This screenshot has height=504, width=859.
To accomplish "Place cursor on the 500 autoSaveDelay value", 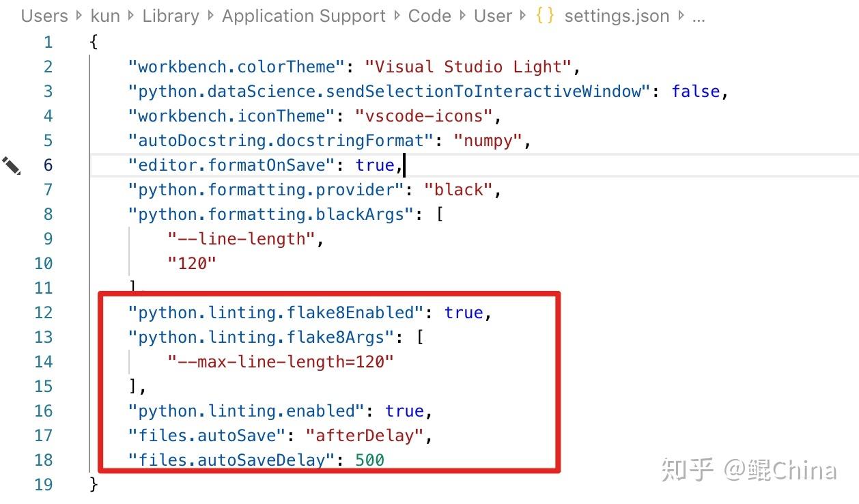I will (x=370, y=460).
